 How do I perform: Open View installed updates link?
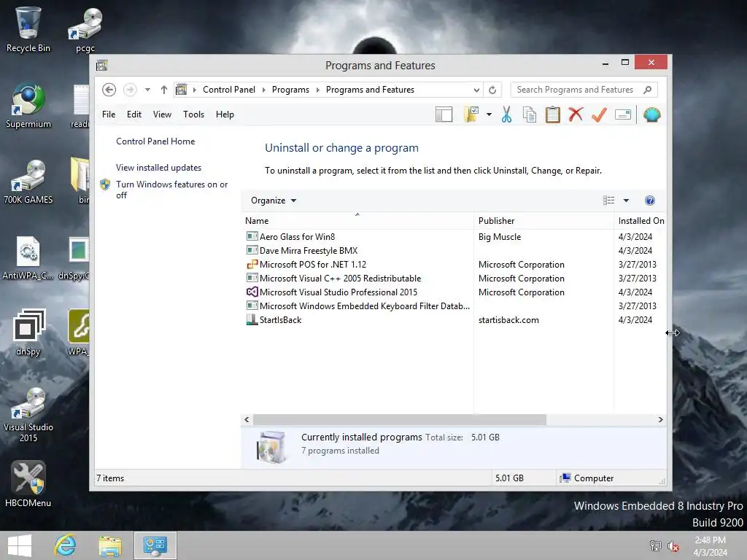pyautogui.click(x=158, y=168)
